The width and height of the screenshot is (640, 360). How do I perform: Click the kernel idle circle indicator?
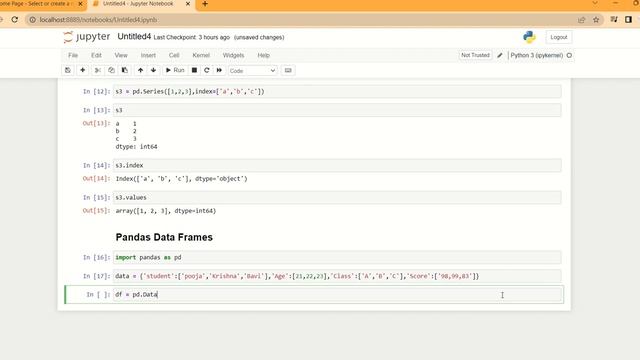[569, 55]
